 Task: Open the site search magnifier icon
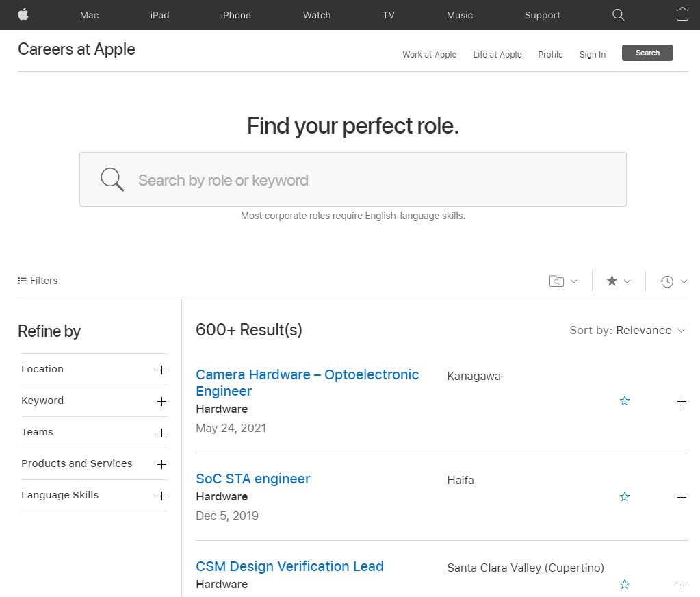[x=619, y=15]
